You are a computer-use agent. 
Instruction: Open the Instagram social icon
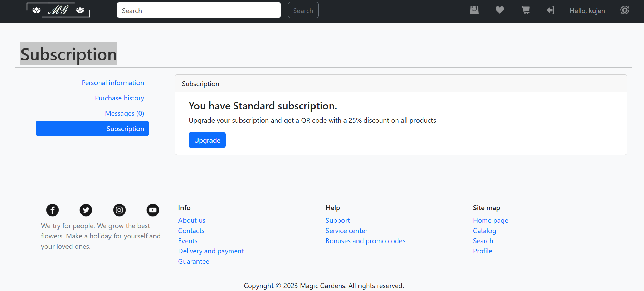pos(119,210)
